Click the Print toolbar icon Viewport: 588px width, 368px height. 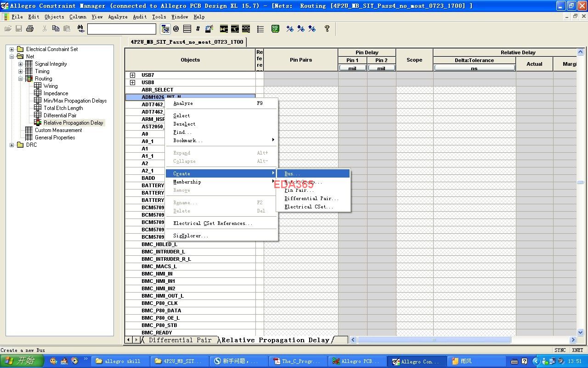[30, 29]
